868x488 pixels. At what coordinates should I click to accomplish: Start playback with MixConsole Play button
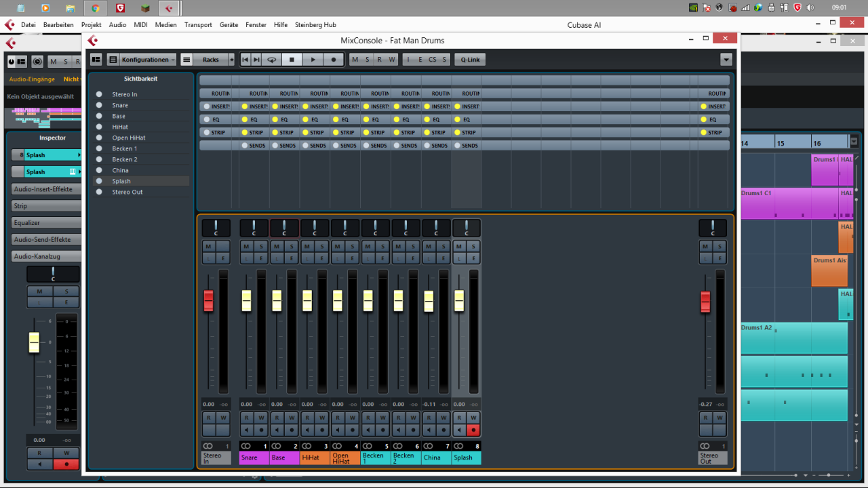click(313, 60)
